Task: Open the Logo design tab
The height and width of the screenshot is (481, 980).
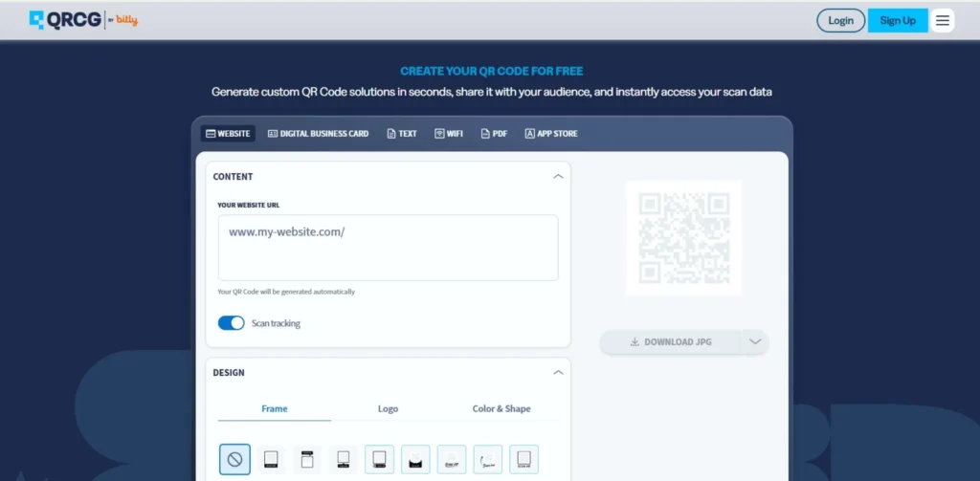Action: [389, 408]
